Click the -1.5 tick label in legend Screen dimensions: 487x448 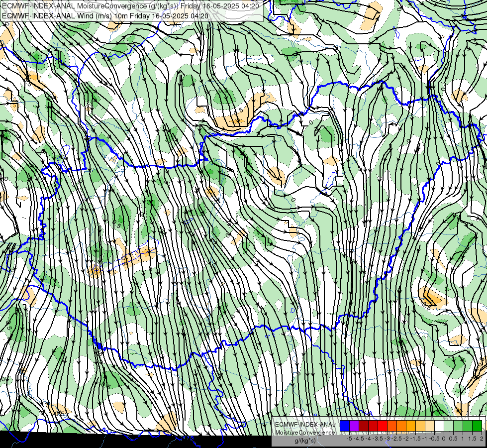(x=415, y=439)
